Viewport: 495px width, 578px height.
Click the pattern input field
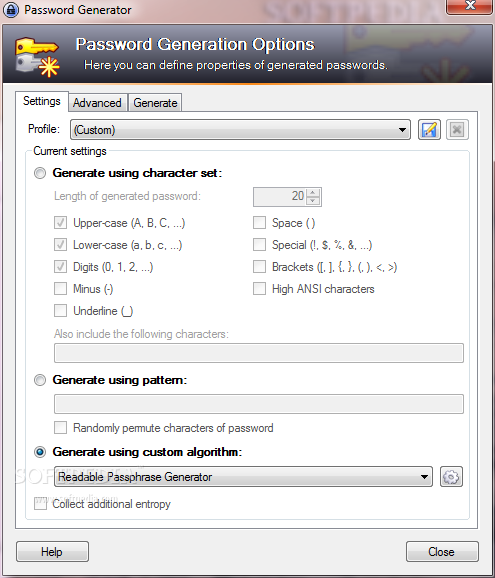point(259,404)
